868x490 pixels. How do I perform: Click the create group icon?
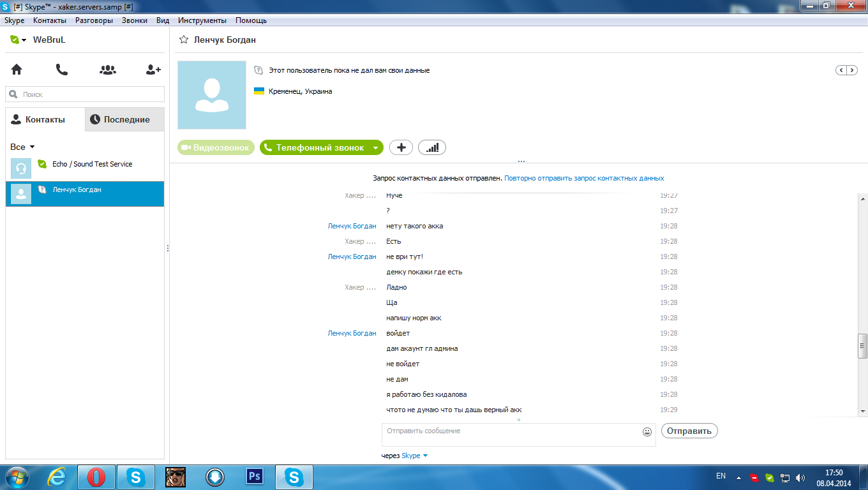tap(108, 70)
